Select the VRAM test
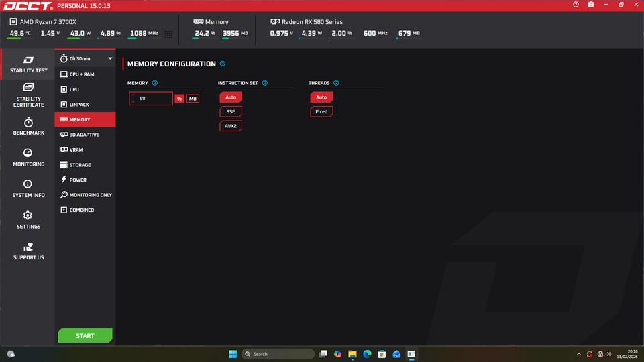This screenshot has width=644, height=362. (x=85, y=149)
